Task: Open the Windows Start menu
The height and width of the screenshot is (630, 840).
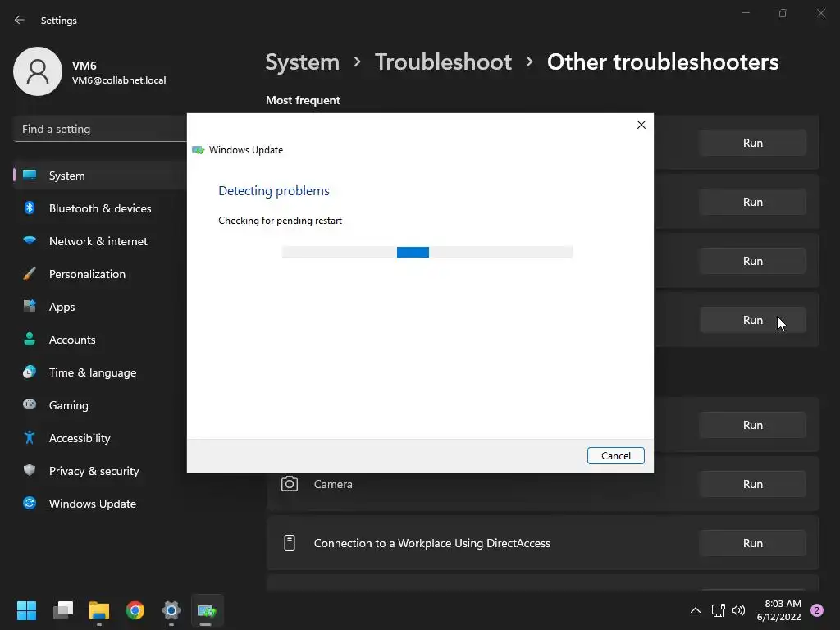Action: pyautogui.click(x=27, y=610)
